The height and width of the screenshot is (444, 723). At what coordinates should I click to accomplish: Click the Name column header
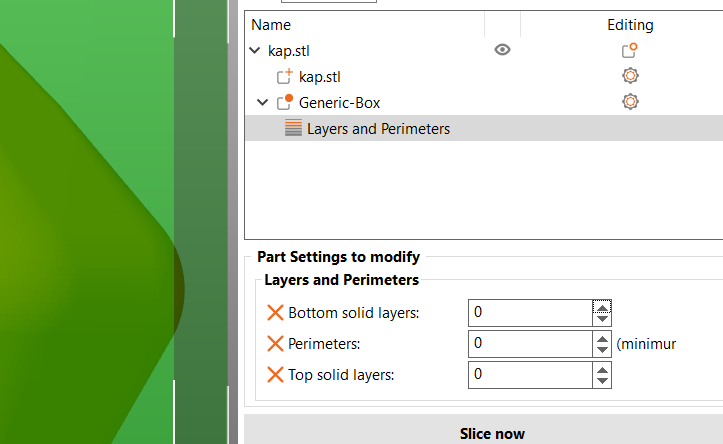271,24
